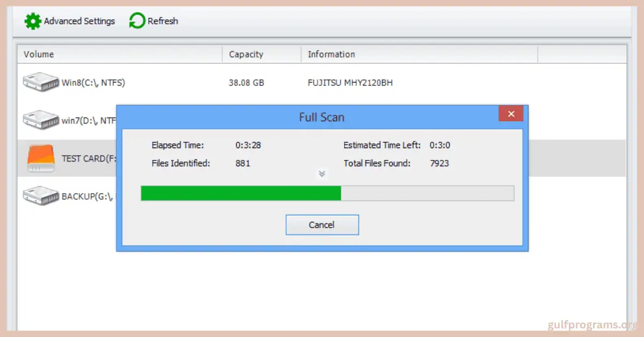The width and height of the screenshot is (644, 337).
Task: Cancel the running Full Scan
Action: coord(322,224)
